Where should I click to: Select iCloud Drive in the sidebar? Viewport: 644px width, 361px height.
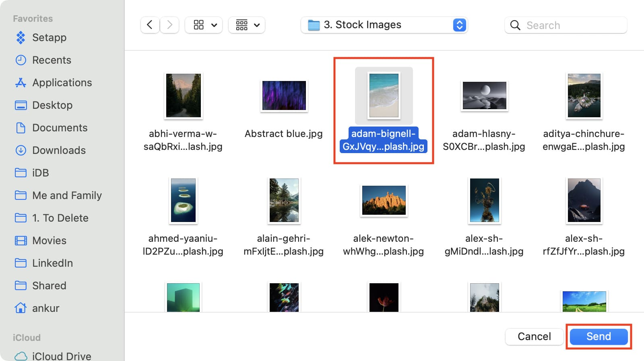coord(61,356)
